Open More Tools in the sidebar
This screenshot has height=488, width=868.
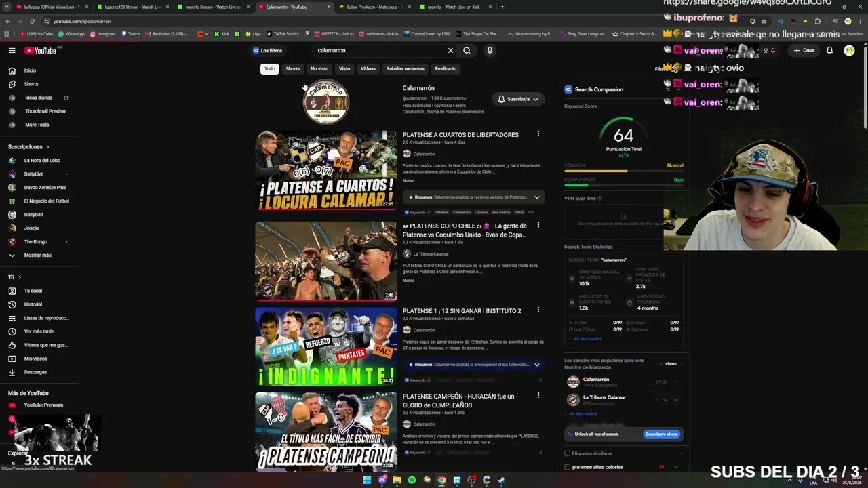37,125
